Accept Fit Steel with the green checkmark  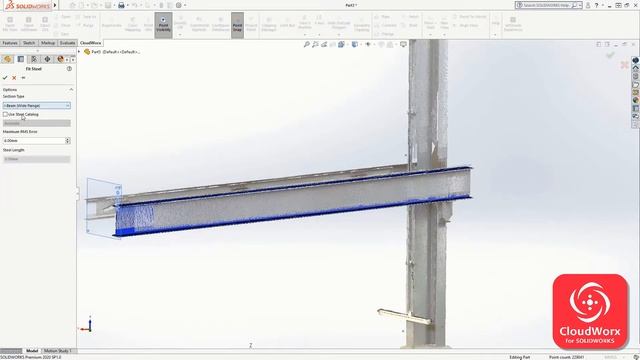[5, 78]
